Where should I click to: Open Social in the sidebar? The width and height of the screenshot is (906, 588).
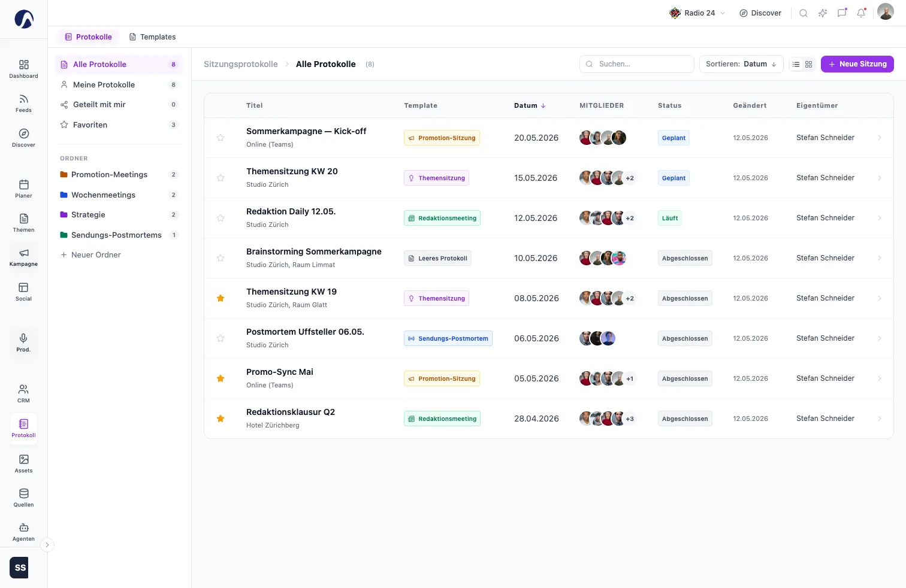[x=23, y=292]
